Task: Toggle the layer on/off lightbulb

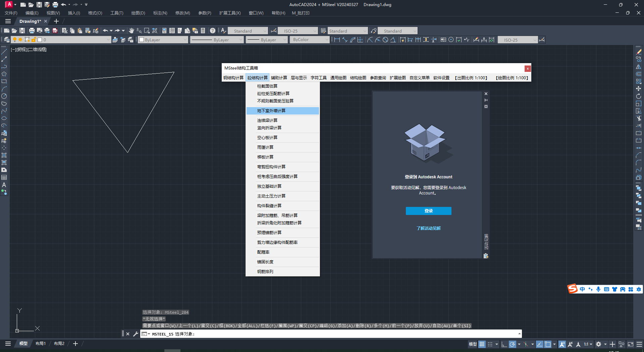Action: point(14,39)
